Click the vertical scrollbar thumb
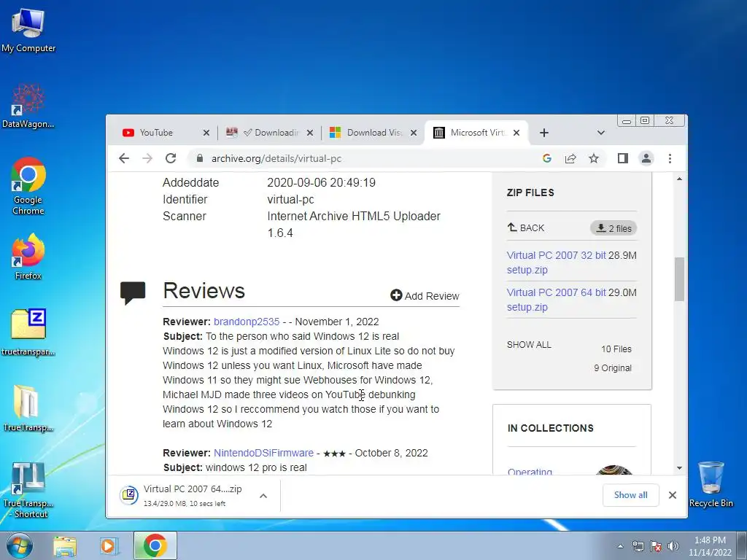Screen dimensions: 747x560 [679, 279]
